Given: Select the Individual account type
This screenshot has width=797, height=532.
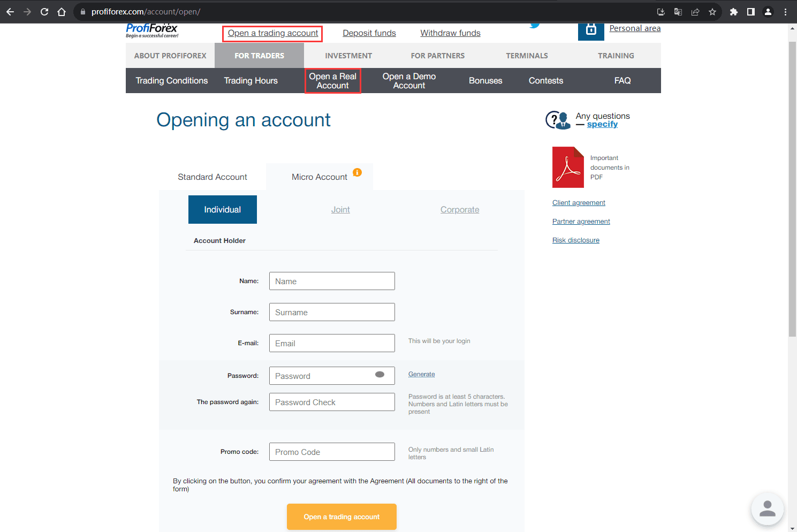Looking at the screenshot, I should (x=223, y=210).
